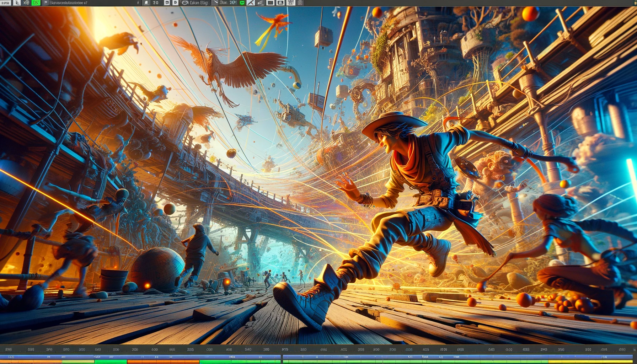Click the circled X icon beside the figure icon
The height and width of the screenshot is (364, 637).
(26, 2)
